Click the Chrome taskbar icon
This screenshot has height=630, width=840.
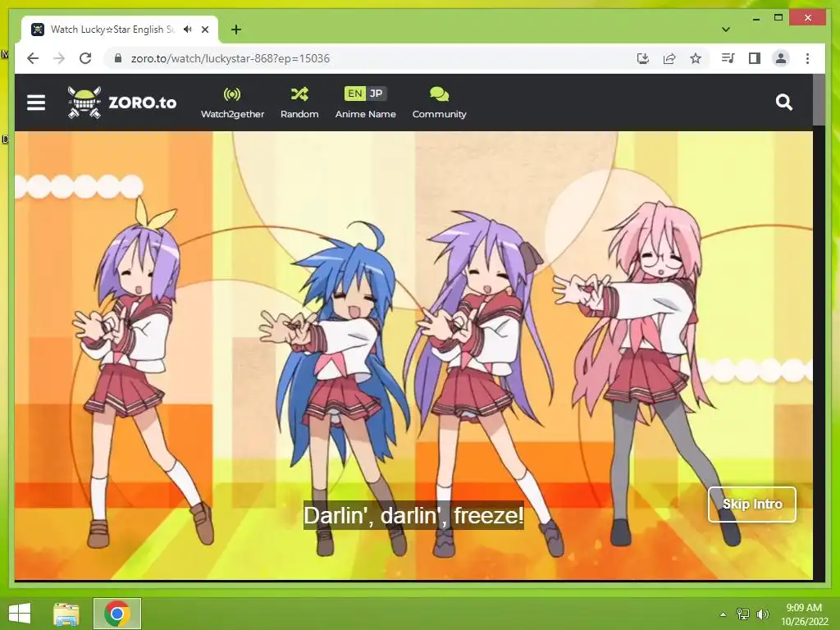coord(117,614)
